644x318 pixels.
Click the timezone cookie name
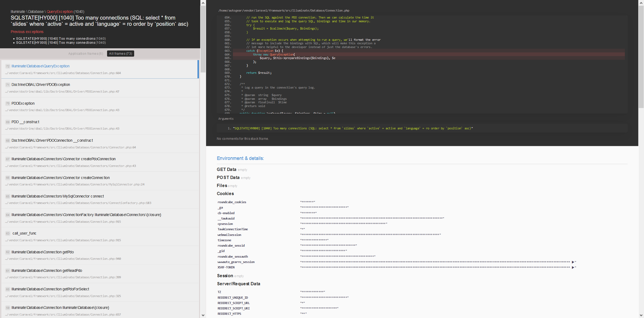click(224, 240)
